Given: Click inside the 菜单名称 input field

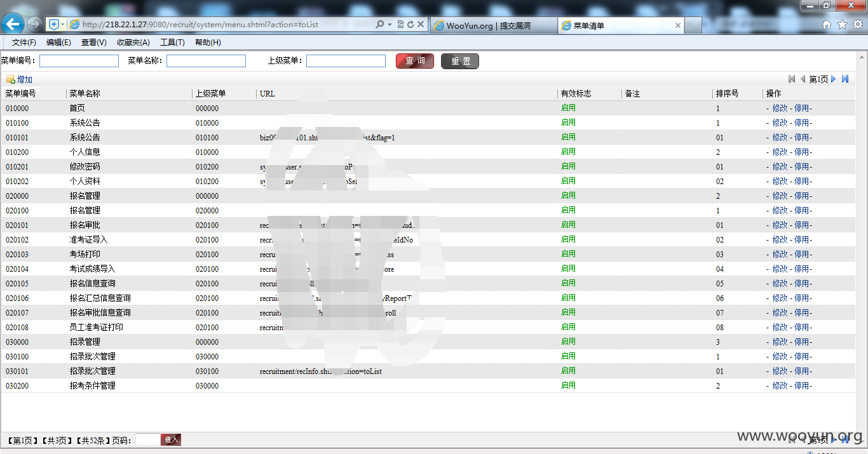Looking at the screenshot, I should [x=206, y=61].
